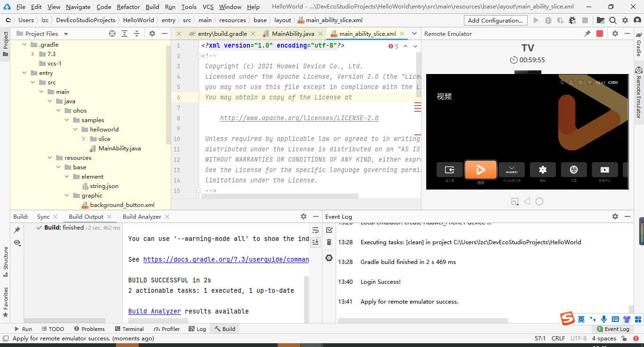The image size is (644, 347).
Task: Open the docs.gradle.org link in build output
Action: [226, 259]
